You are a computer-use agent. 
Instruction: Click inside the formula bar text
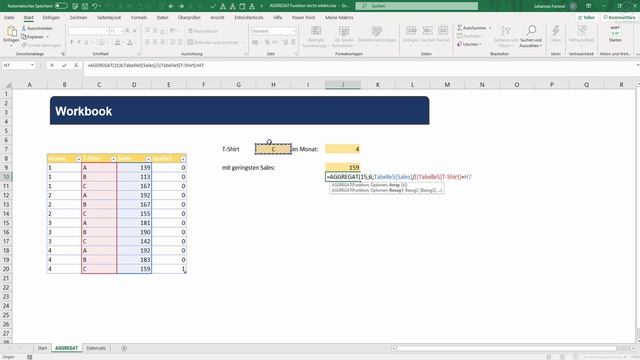[x=146, y=65]
